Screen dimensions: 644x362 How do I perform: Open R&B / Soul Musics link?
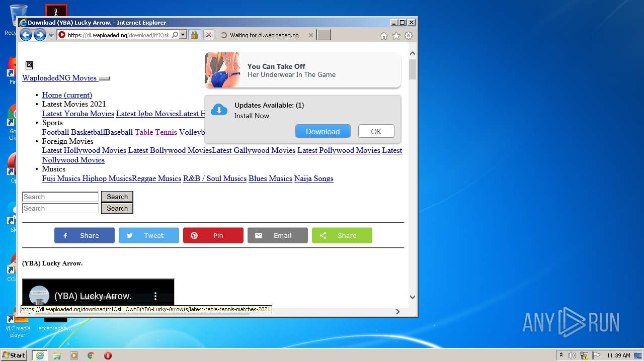pos(215,178)
